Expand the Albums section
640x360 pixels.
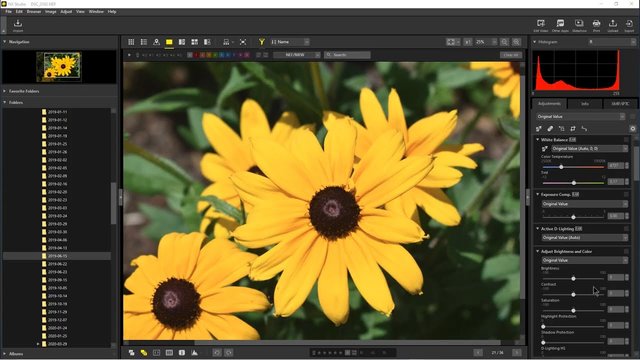point(5,354)
